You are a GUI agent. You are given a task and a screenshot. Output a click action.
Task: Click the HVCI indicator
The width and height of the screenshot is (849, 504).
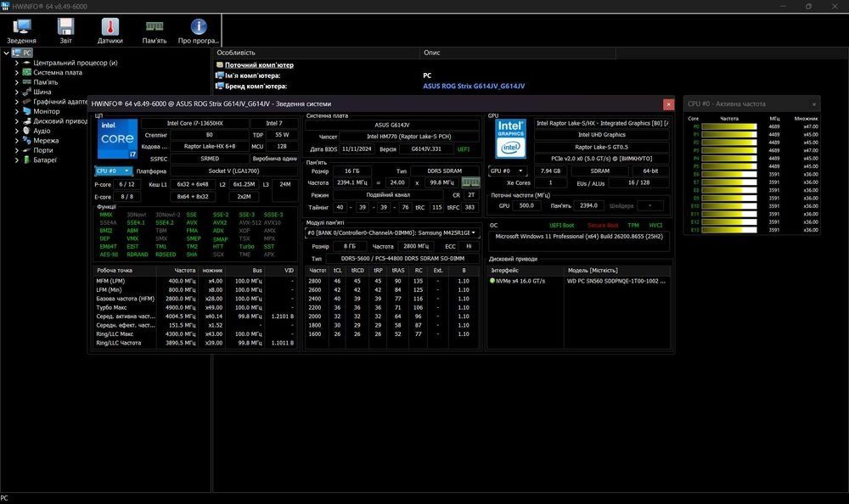(655, 225)
